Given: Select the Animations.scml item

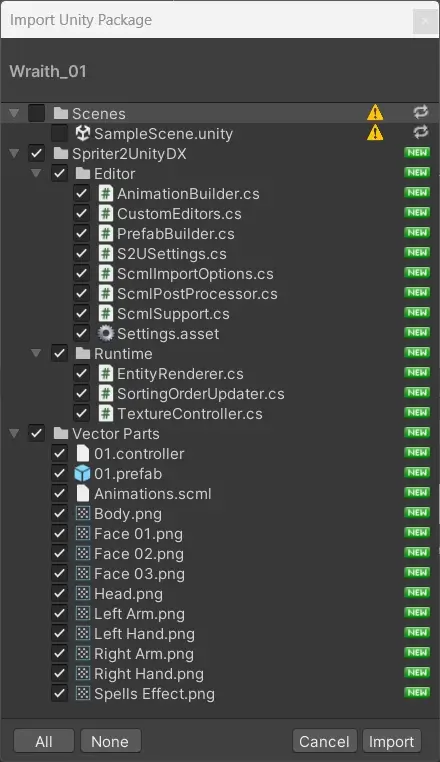Looking at the screenshot, I should point(153,494).
